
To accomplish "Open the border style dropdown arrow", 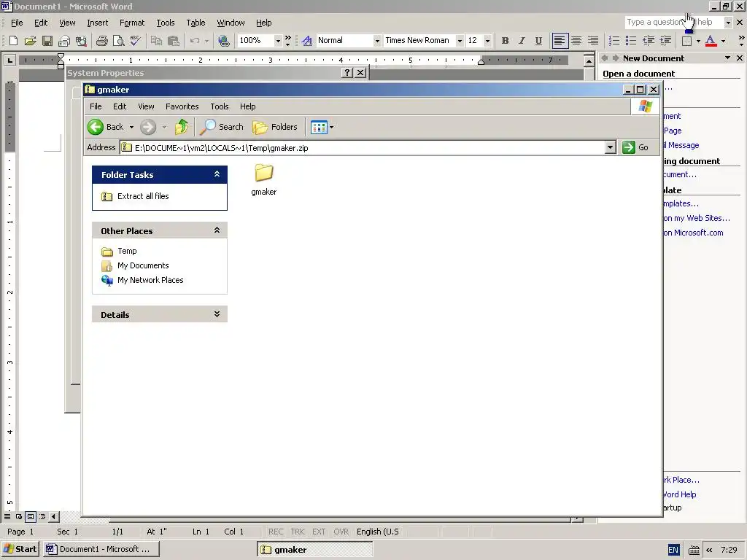I will tap(698, 41).
